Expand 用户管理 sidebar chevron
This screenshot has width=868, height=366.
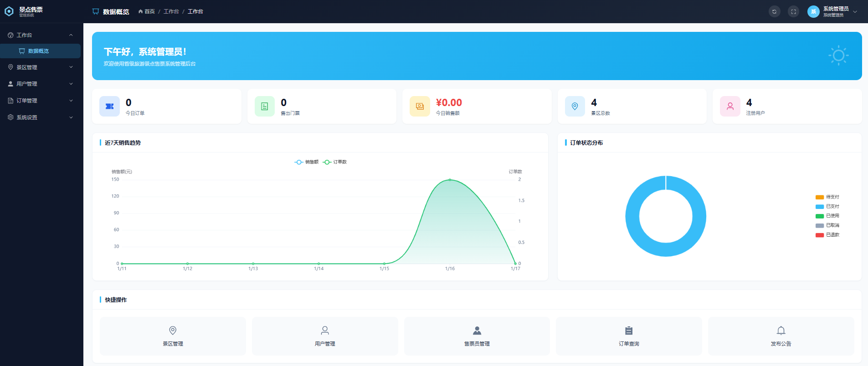click(71, 84)
